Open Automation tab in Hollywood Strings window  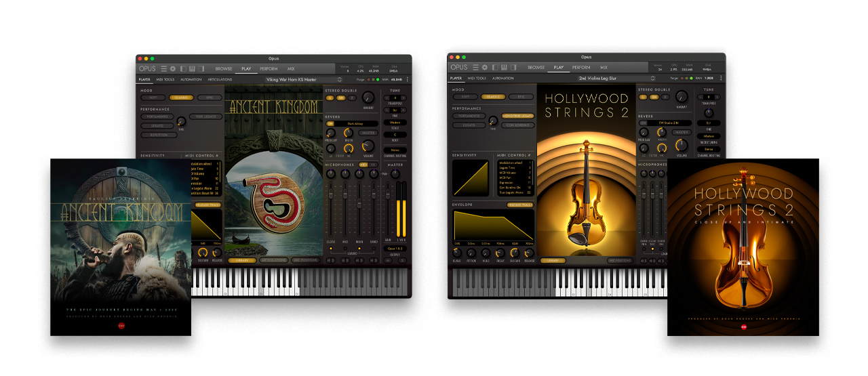(x=502, y=78)
